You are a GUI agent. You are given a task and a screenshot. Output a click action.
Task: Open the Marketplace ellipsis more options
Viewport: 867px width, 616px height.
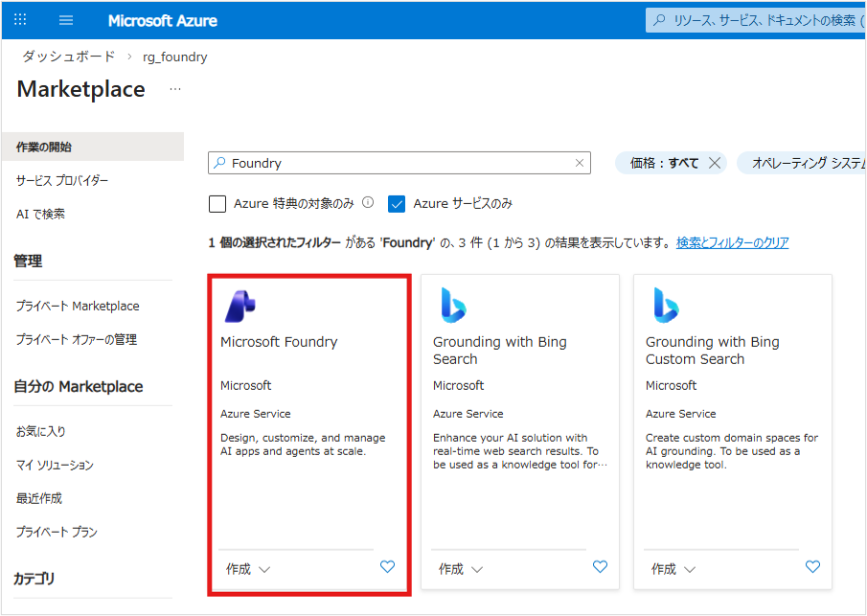coord(174,89)
